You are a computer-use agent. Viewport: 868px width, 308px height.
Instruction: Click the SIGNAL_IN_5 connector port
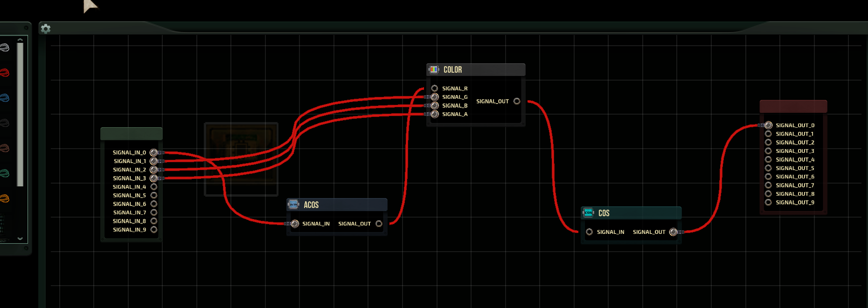(x=154, y=195)
